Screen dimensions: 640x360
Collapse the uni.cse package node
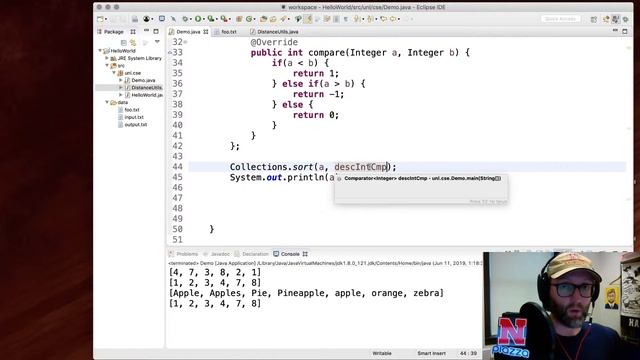click(x=114, y=73)
